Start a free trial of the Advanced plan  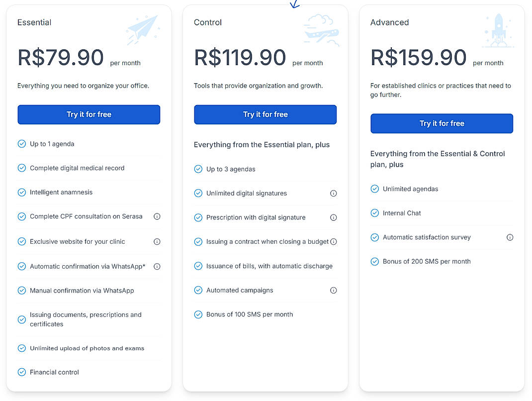pos(442,123)
